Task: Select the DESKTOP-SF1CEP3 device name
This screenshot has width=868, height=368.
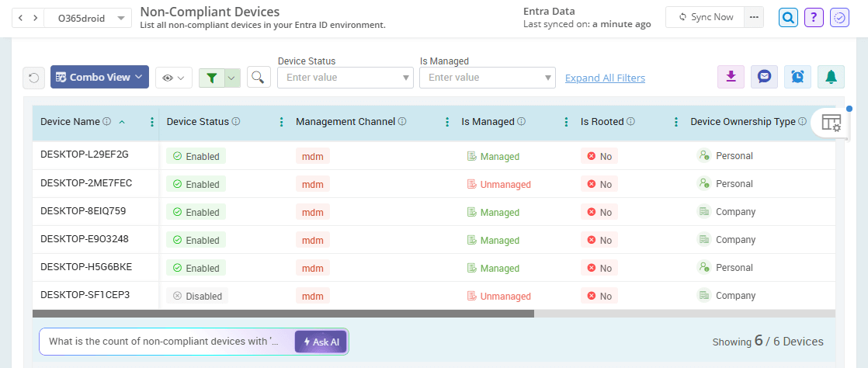Action: pyautogui.click(x=85, y=294)
